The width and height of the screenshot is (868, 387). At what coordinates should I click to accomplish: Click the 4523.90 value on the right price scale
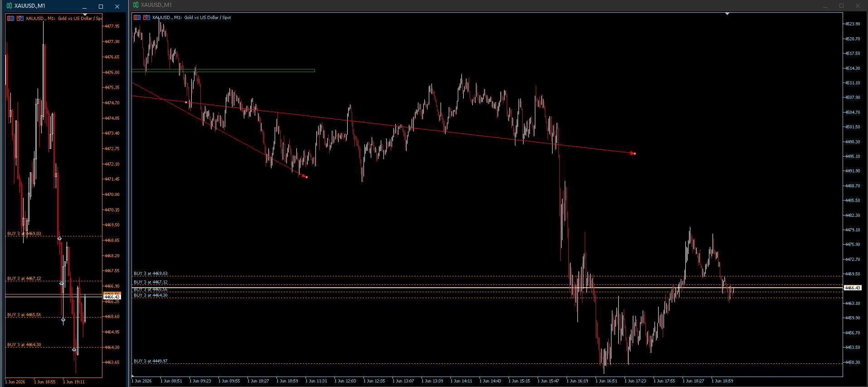[853, 24]
